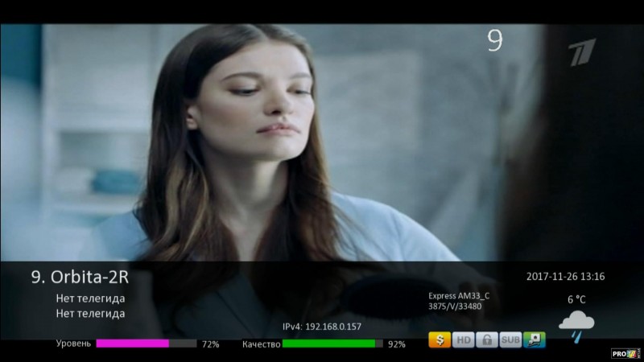Click the channel name 9. Orbita-2R

pos(80,278)
